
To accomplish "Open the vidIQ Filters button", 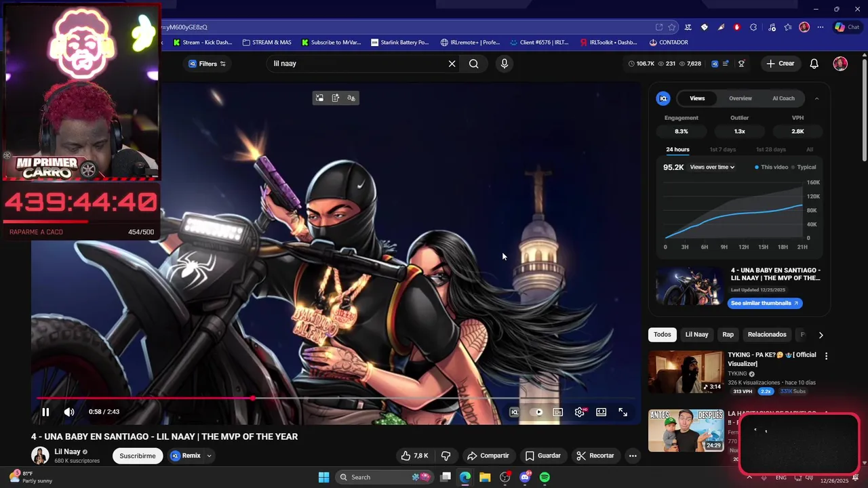I will (207, 64).
